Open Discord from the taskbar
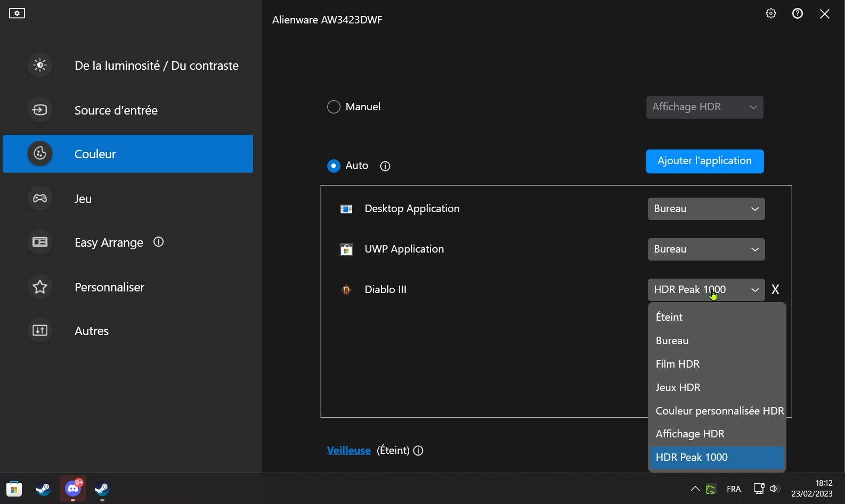 coord(73,488)
